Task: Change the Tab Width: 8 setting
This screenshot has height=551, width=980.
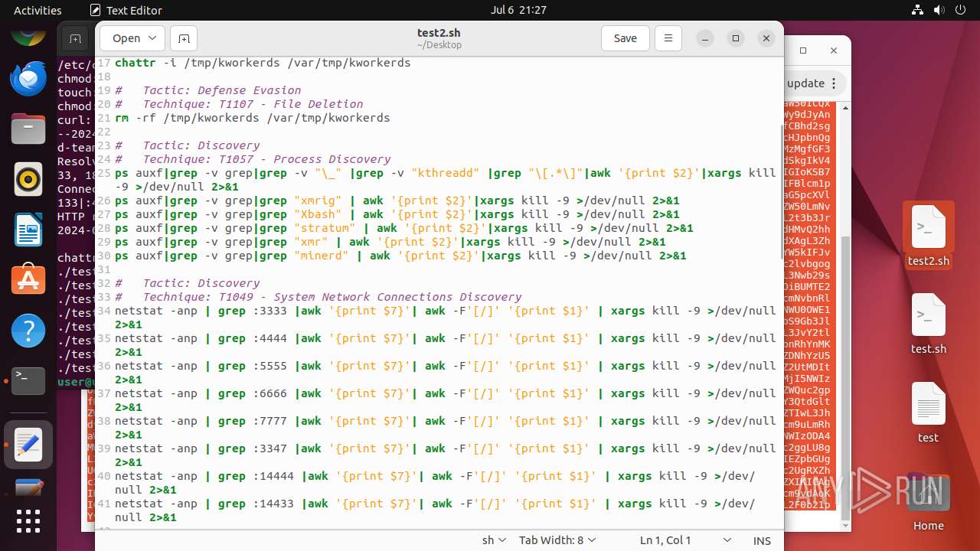Action: tap(556, 540)
